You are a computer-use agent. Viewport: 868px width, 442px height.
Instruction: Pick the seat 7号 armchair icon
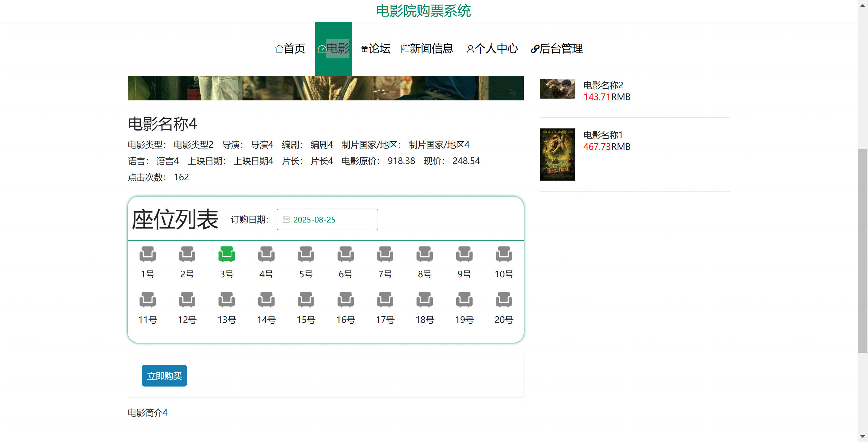385,254
